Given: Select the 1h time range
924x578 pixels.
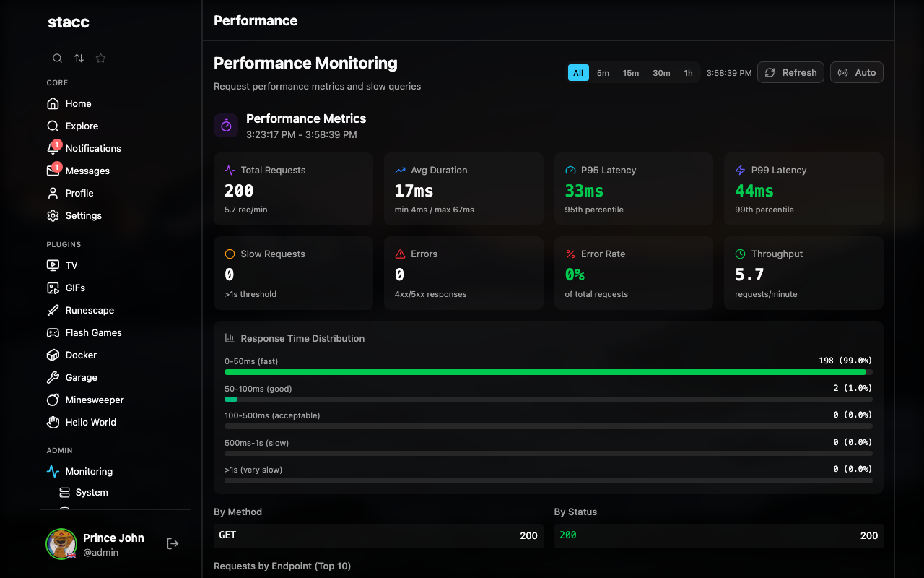Looking at the screenshot, I should point(688,72).
